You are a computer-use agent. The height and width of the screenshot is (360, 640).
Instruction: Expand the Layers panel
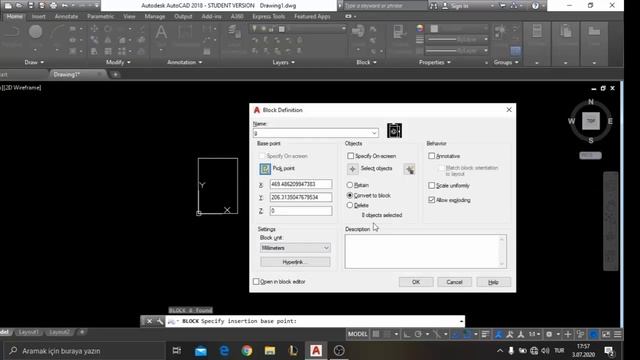point(283,62)
